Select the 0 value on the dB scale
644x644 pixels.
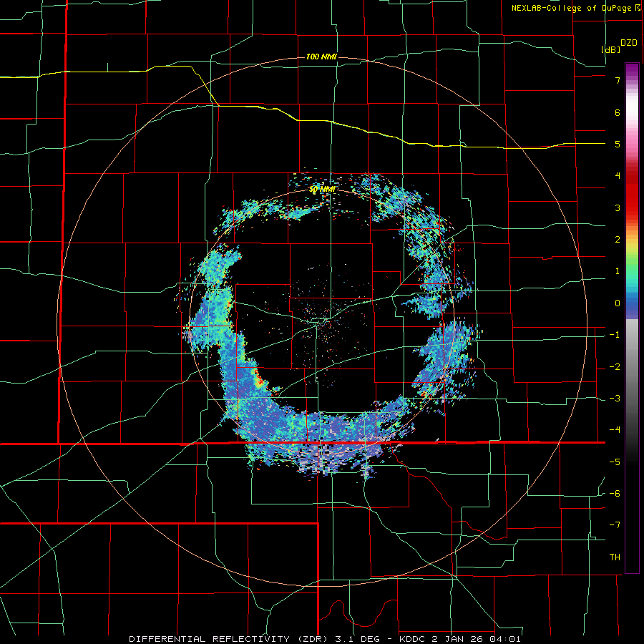618,303
